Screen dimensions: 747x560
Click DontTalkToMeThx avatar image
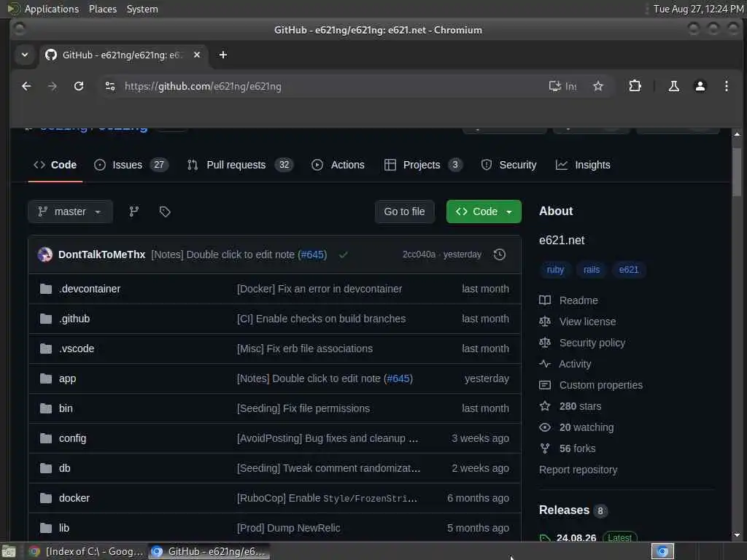pos(45,254)
